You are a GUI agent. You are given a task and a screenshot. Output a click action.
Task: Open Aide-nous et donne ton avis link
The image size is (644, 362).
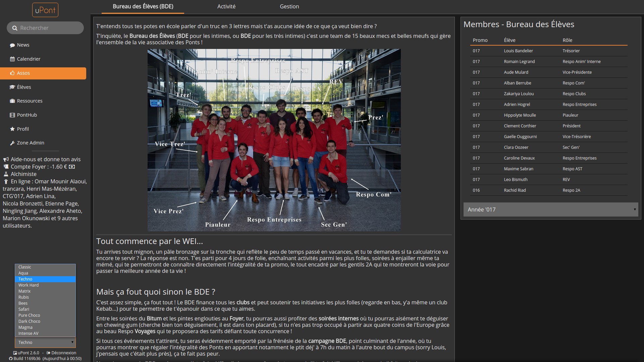coord(45,159)
